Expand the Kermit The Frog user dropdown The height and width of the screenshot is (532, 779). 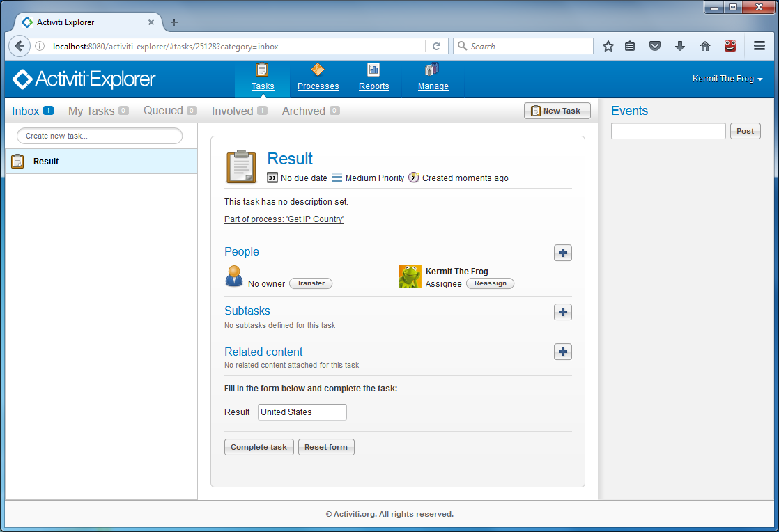(727, 79)
